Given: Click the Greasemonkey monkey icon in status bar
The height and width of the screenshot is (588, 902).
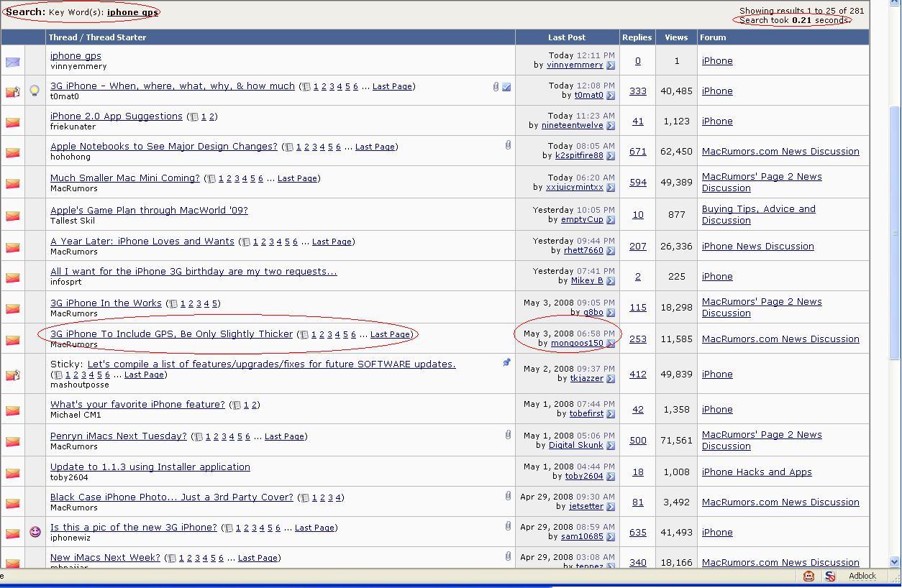Looking at the screenshot, I should (808, 576).
